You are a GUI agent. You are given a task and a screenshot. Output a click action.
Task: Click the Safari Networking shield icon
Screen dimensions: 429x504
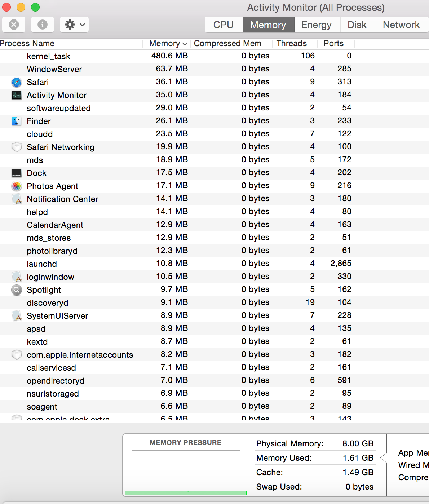point(17,147)
